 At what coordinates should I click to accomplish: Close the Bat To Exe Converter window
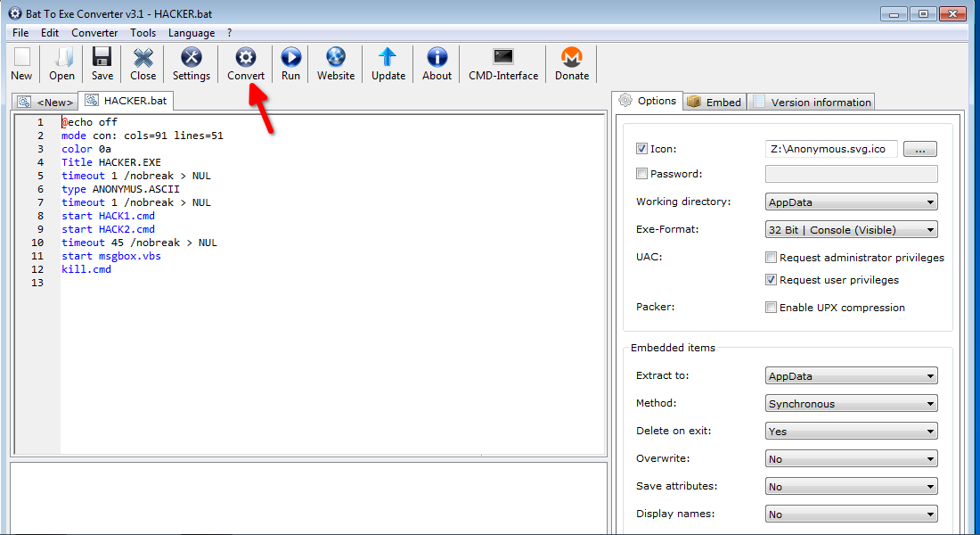[952, 13]
